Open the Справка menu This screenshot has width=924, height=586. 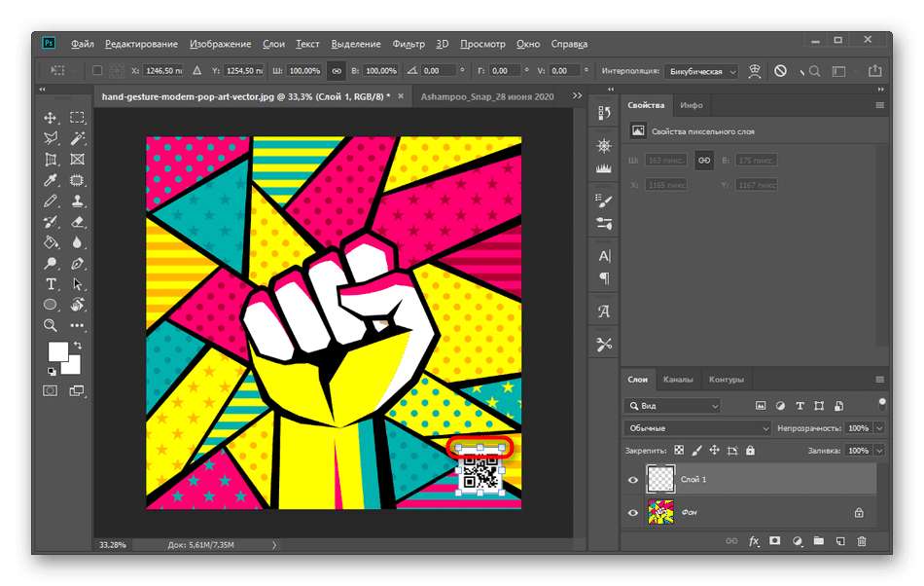(569, 44)
